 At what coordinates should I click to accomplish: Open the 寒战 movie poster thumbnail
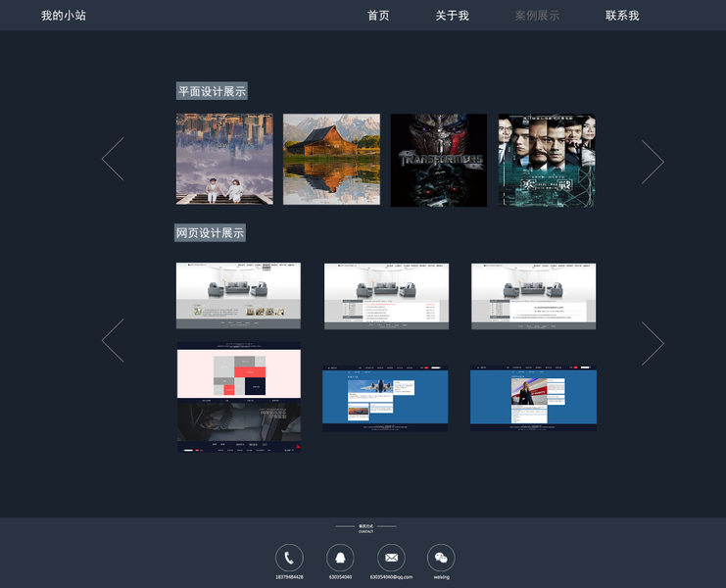pos(547,160)
